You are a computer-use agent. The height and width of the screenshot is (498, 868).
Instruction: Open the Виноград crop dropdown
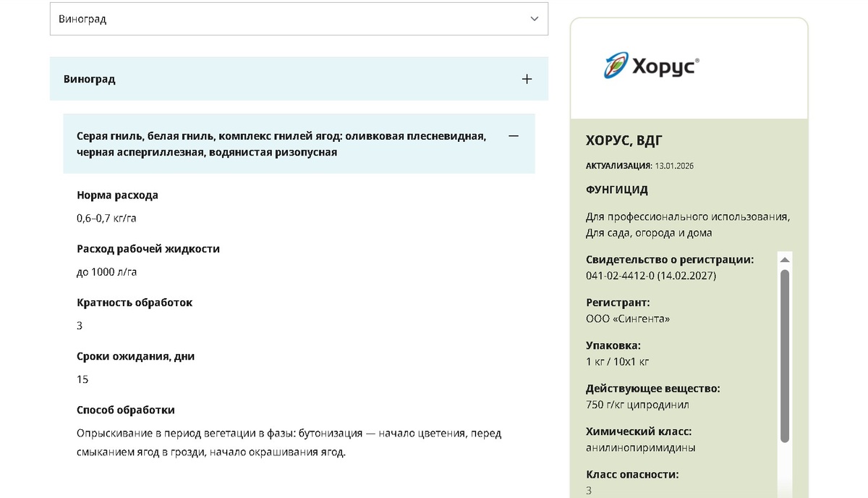point(299,19)
